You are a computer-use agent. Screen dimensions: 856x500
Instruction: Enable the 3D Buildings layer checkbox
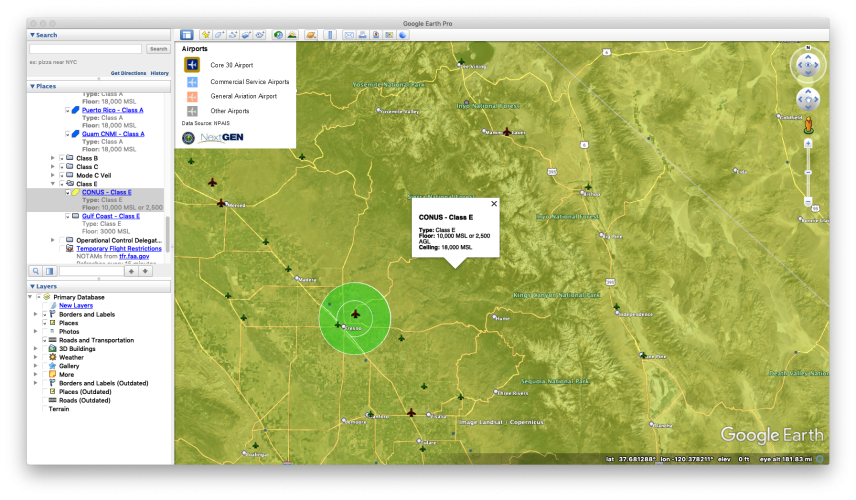coord(45,349)
